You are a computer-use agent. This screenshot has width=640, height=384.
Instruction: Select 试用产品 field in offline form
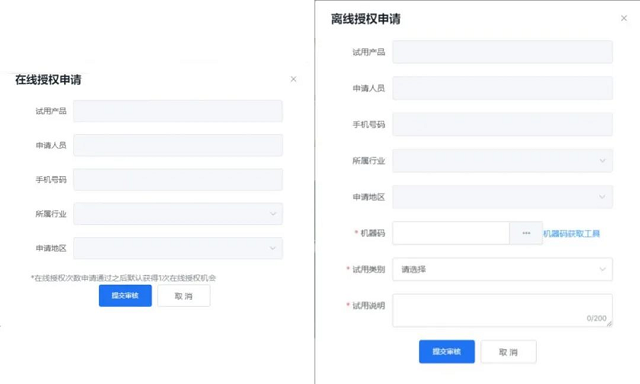pyautogui.click(x=502, y=52)
